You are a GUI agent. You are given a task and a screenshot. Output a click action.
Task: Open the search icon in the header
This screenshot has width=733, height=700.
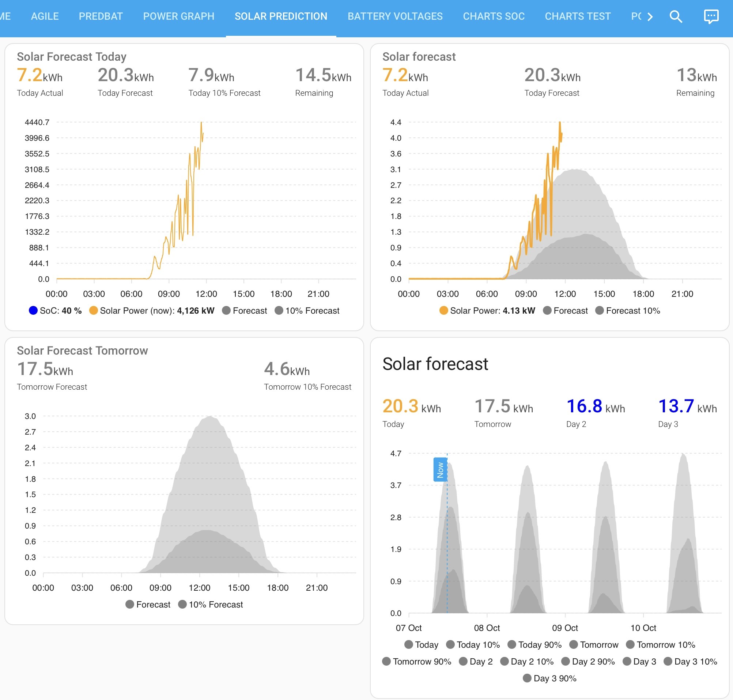coord(676,16)
